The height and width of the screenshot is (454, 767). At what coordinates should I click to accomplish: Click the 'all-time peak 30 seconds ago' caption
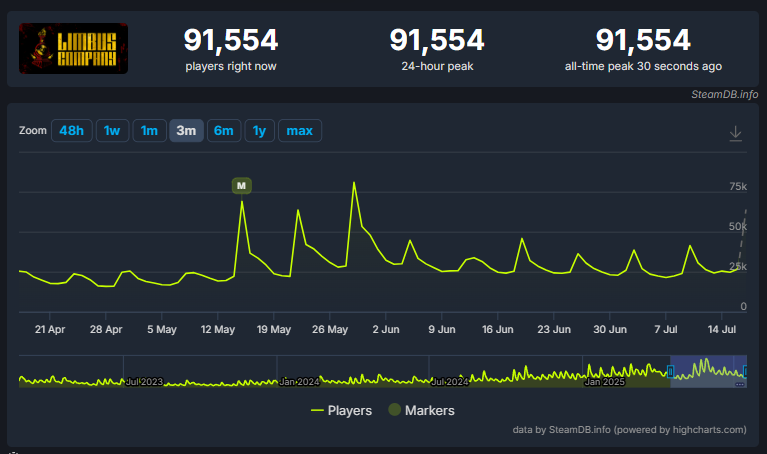click(643, 66)
